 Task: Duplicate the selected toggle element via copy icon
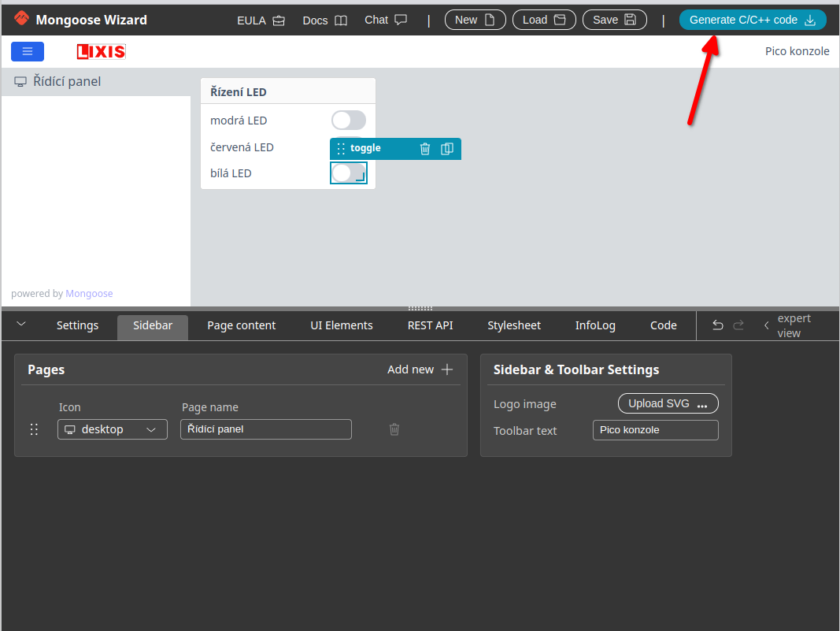(447, 149)
